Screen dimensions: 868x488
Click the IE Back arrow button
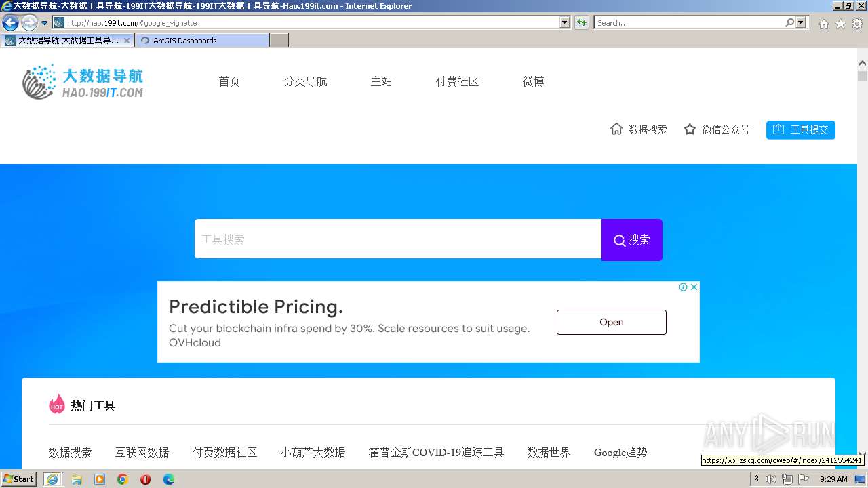pos(10,23)
